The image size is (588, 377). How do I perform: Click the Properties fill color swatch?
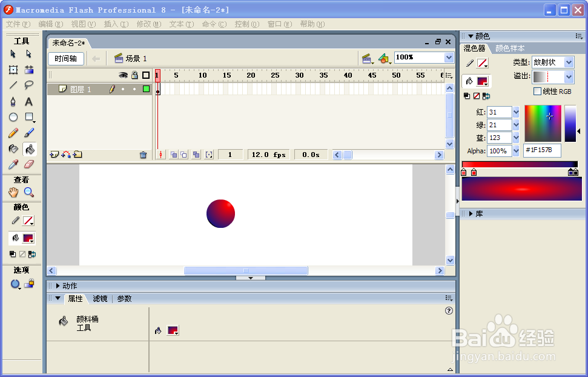coord(173,330)
